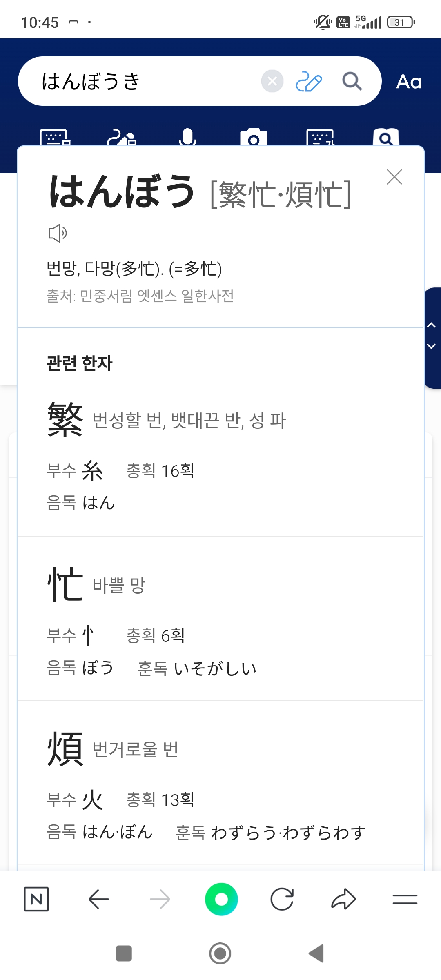Tap the magnifier search icon
The image size is (441, 980).
(352, 81)
